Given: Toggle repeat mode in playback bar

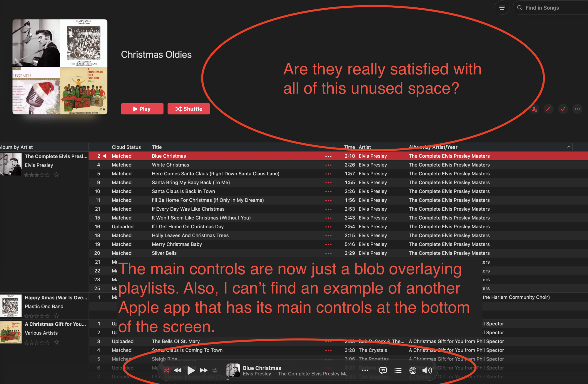Looking at the screenshot, I should tap(215, 370).
